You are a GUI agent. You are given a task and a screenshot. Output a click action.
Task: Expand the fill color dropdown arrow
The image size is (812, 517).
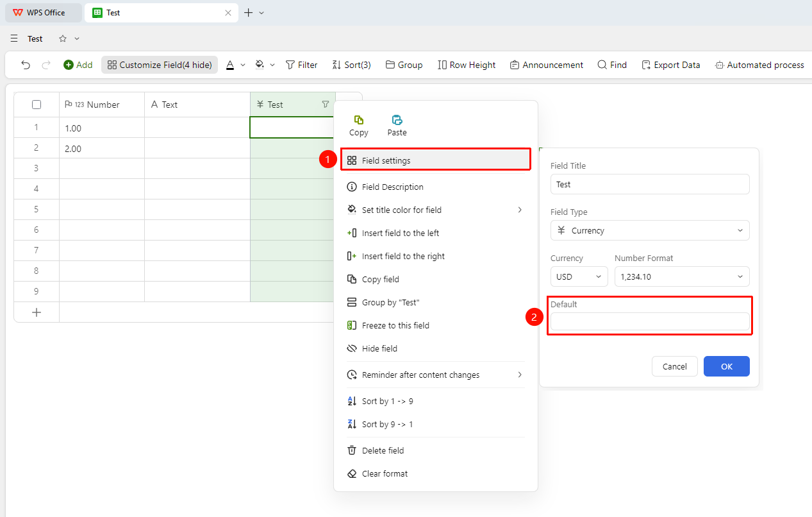[272, 65]
